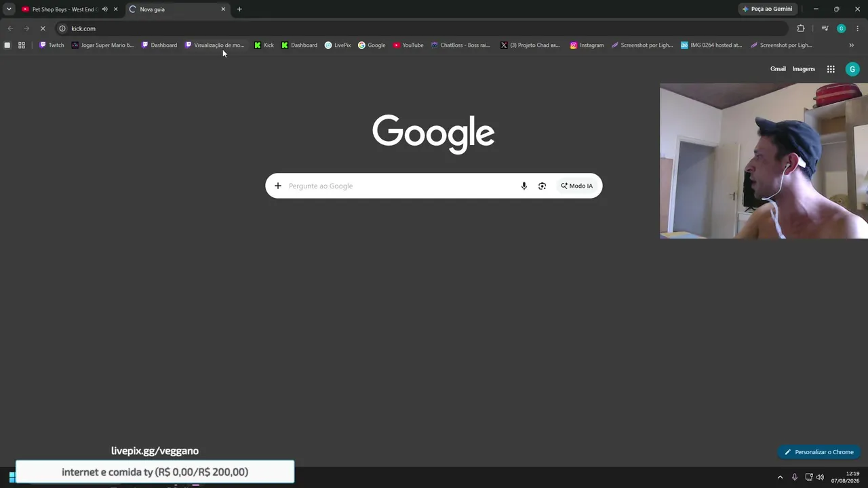Close the Nova guia tab
Screen dimensions: 868x488
point(223,9)
